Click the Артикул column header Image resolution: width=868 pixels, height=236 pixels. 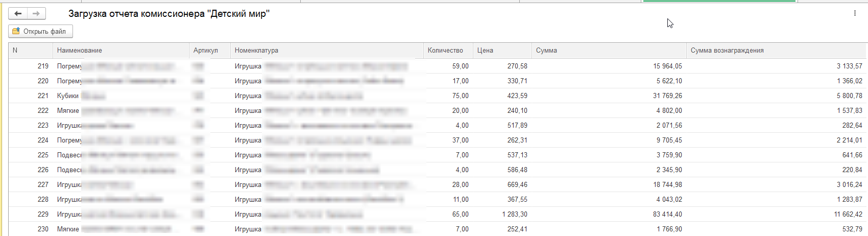pos(210,50)
